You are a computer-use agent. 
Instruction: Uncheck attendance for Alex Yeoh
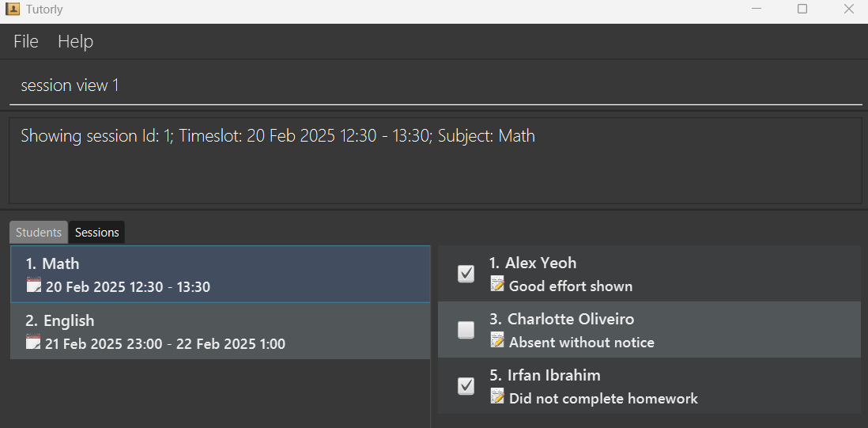466,274
